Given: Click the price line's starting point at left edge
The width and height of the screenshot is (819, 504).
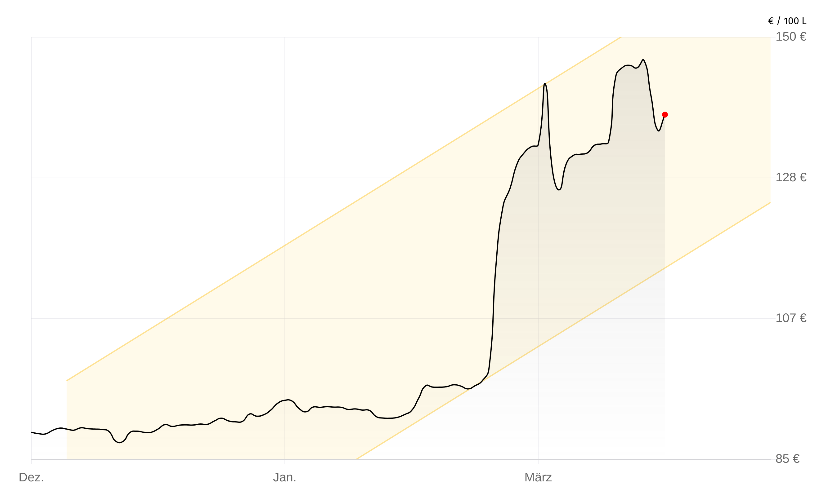Looking at the screenshot, I should (x=32, y=432).
